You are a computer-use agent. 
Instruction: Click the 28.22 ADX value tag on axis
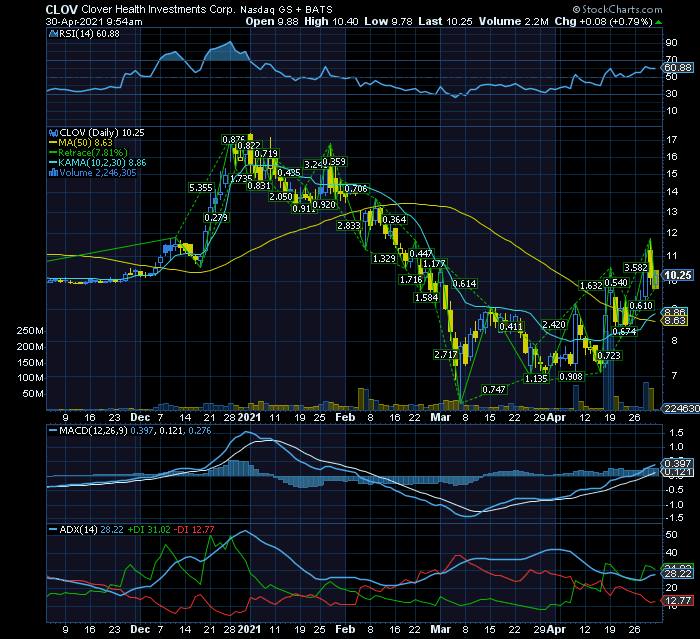pos(678,573)
